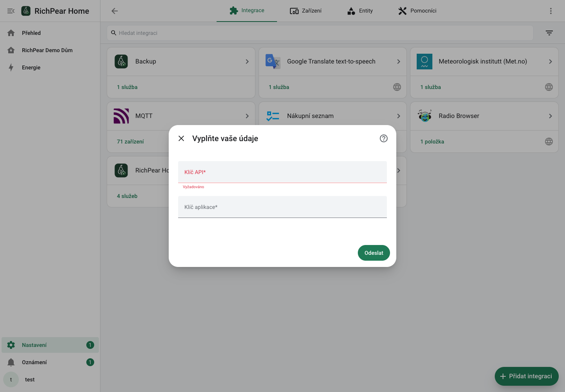
Task: Focus the Klíč API field
Action: pos(282,172)
